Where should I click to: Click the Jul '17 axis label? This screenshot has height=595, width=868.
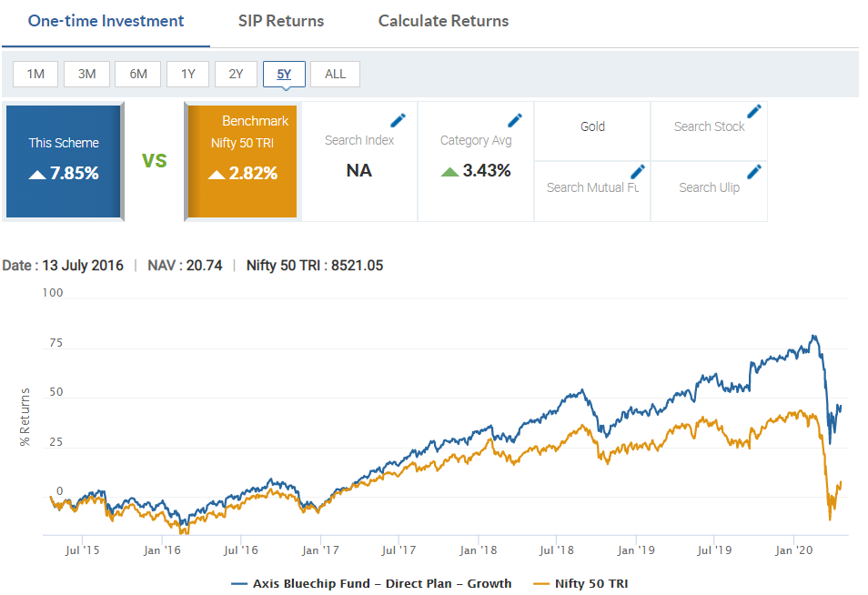pyautogui.click(x=399, y=550)
